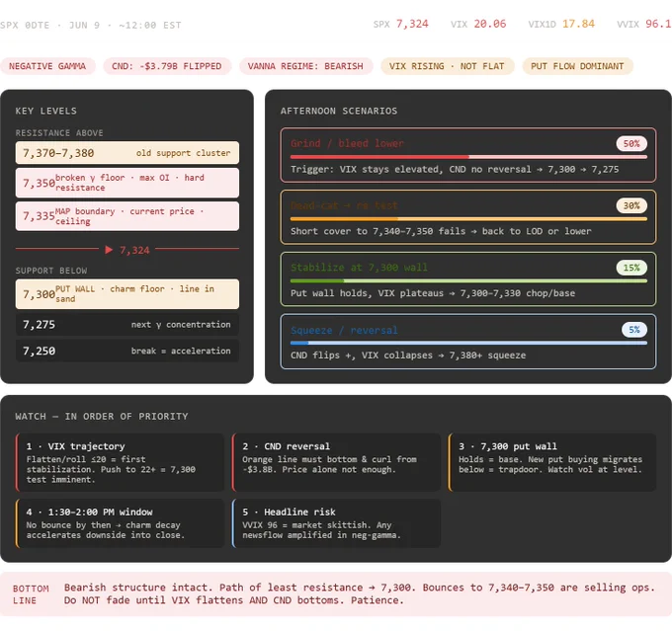Click the 7,335 MAP boundary ceiling row
The height and width of the screenshot is (631, 672).
(x=127, y=216)
